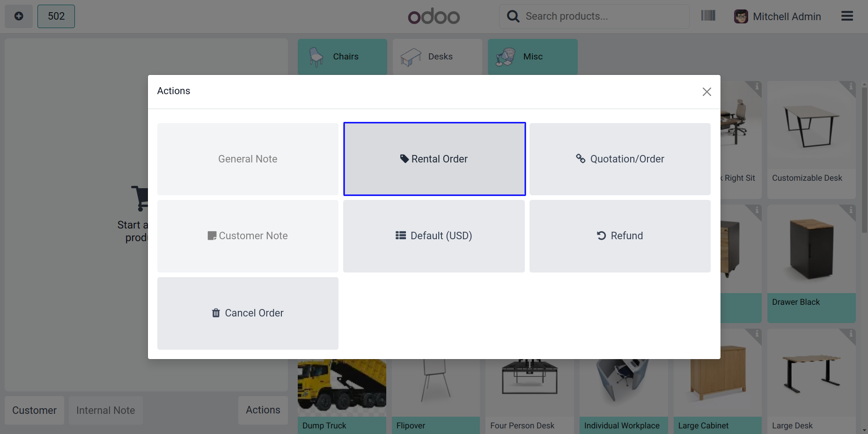Open the hamburger menu icon
The width and height of the screenshot is (868, 434).
[x=847, y=16]
